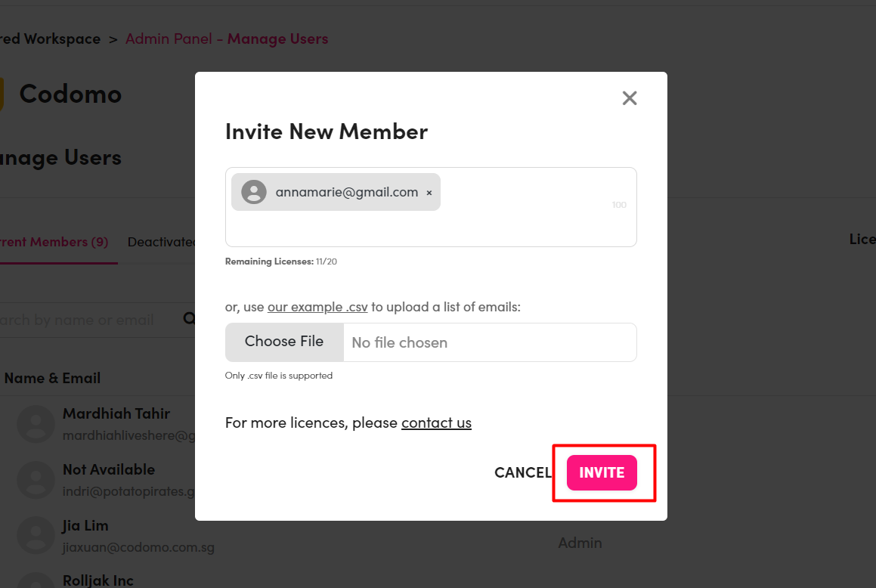Open the example .csv link

(x=317, y=307)
